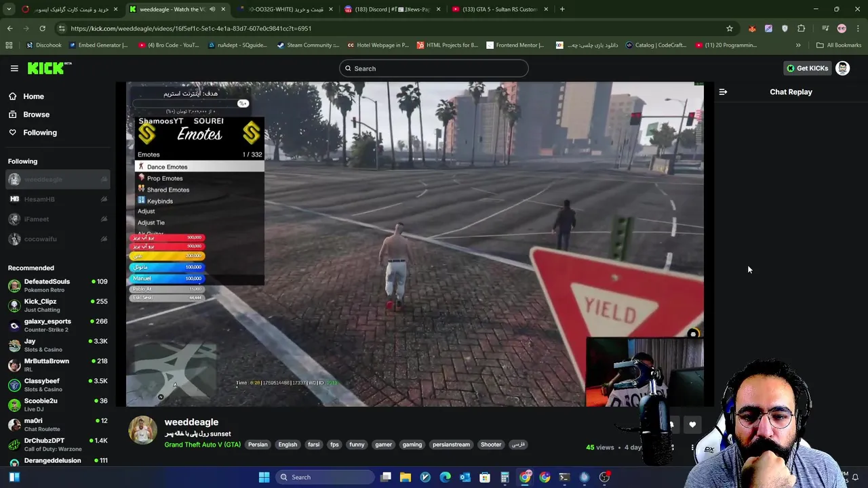The height and width of the screenshot is (488, 868).
Task: Open the tab search dropdown
Action: [x=9, y=9]
